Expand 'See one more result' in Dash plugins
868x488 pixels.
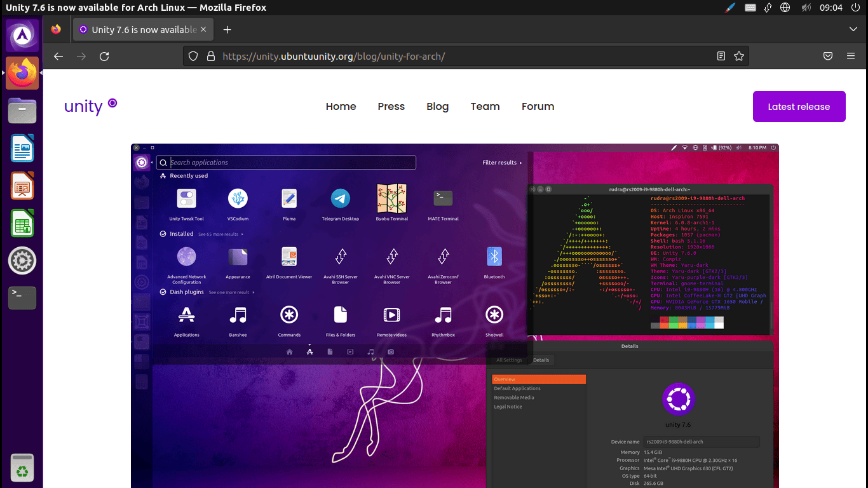pyautogui.click(x=231, y=292)
